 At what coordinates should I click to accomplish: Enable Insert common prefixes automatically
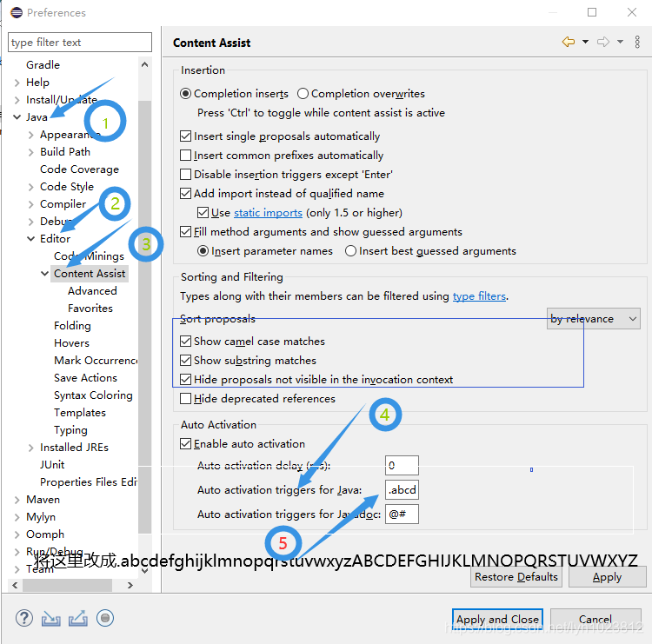point(185,156)
